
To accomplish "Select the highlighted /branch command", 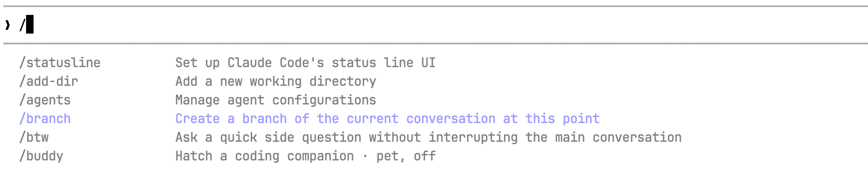I will (45, 118).
